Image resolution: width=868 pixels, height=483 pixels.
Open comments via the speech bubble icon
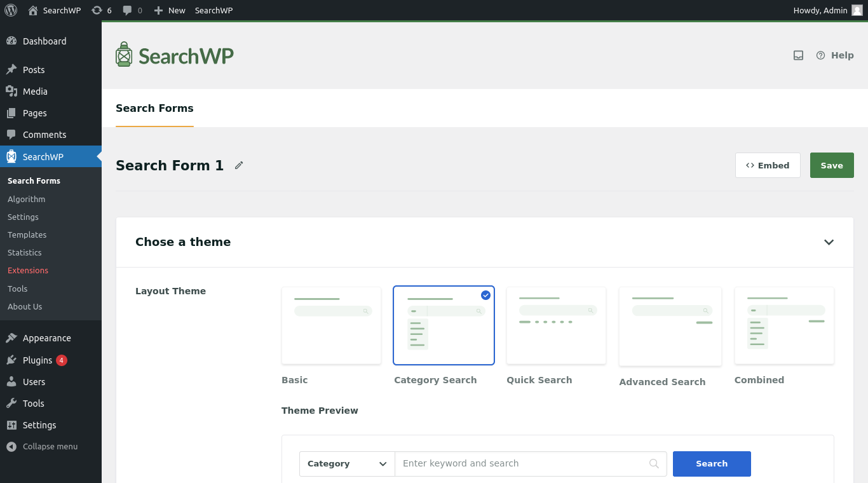128,10
